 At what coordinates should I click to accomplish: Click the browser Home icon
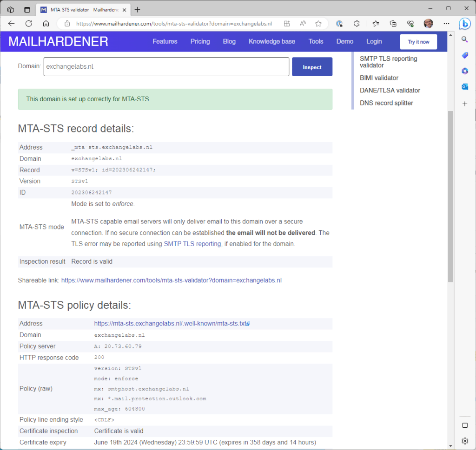click(46, 24)
